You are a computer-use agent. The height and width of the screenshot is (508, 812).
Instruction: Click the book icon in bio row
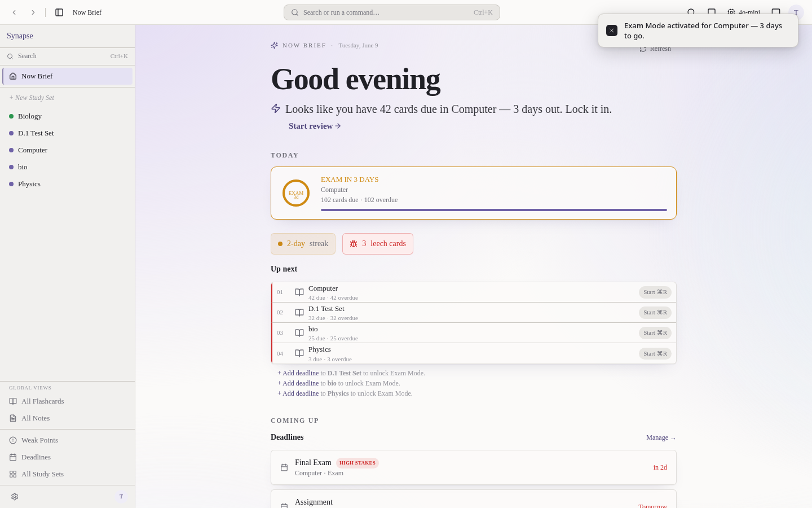pos(299,333)
